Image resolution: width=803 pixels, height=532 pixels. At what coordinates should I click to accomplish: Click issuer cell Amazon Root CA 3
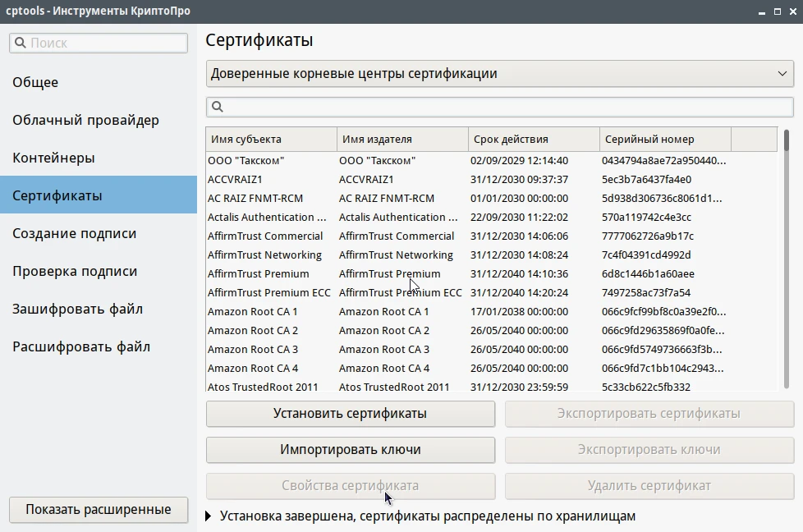click(x=384, y=350)
